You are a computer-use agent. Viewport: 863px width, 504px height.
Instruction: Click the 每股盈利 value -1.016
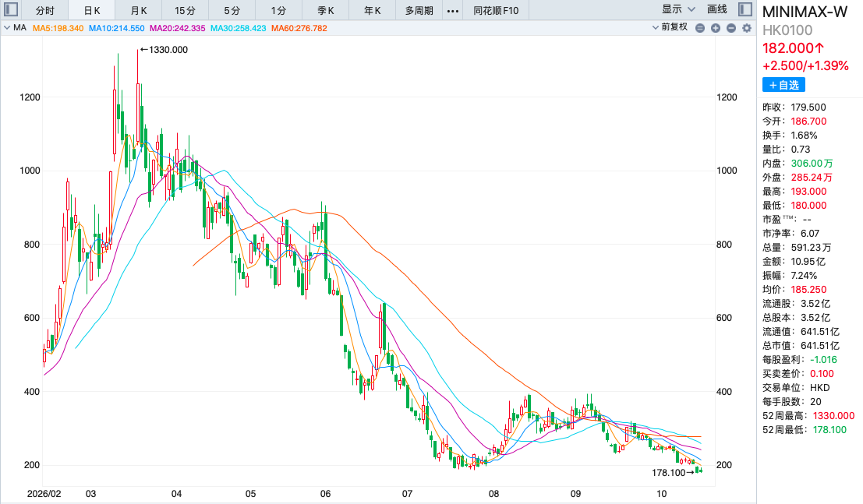(x=823, y=359)
